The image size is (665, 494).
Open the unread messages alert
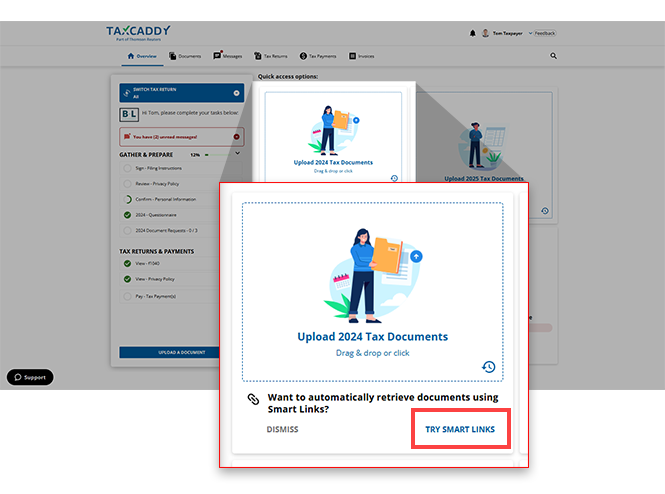click(182, 137)
